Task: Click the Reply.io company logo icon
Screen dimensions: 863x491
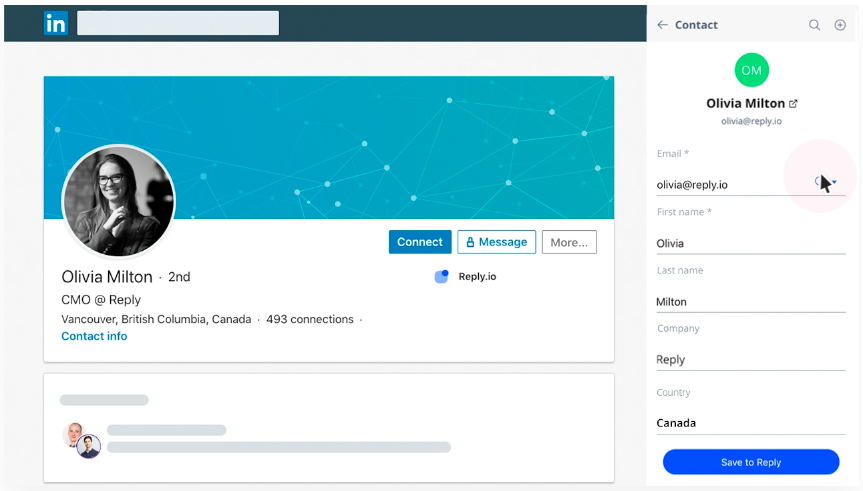Action: point(441,276)
